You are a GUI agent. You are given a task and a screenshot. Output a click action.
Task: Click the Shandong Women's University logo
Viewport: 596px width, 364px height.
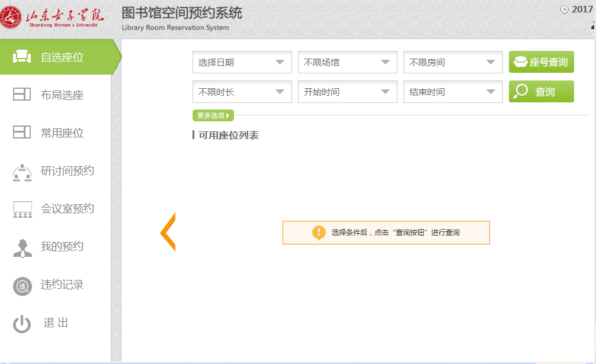pyautogui.click(x=53, y=18)
